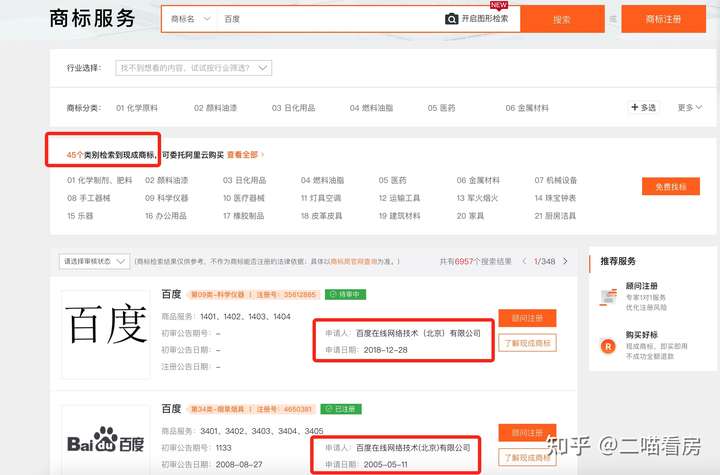Viewport: 720px width, 475px height.
Task: Select 16 办公用品 ready-made category
Action: pos(166,216)
